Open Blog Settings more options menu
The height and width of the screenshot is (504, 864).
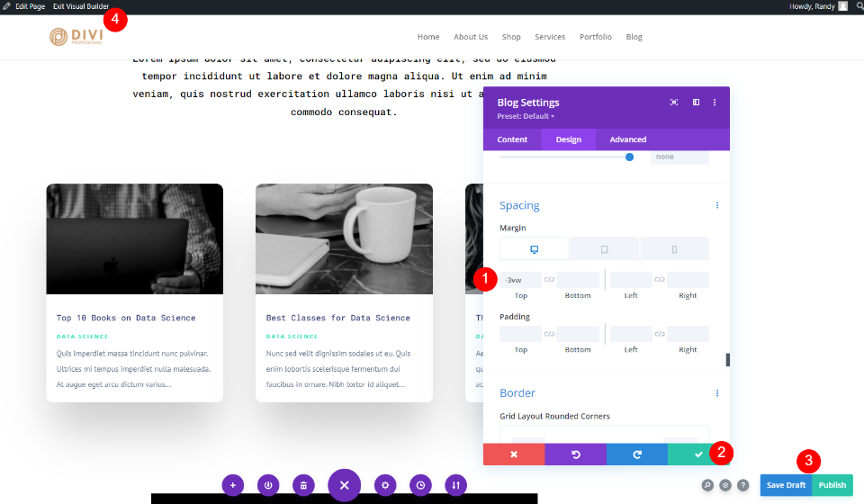point(715,103)
